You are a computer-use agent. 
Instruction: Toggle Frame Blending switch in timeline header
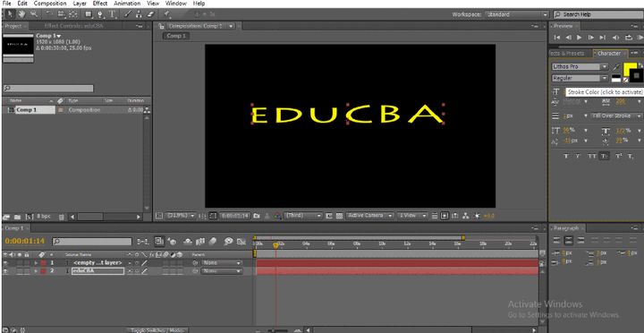click(201, 242)
